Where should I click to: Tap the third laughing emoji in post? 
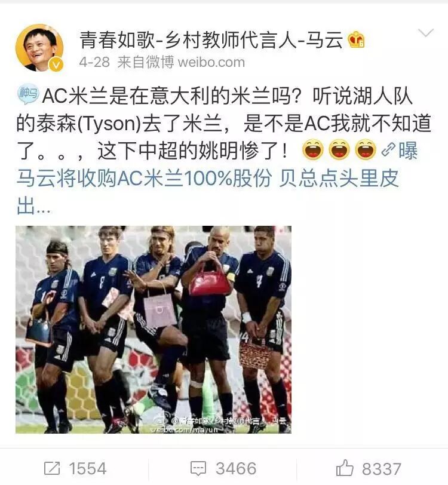pos(366,150)
